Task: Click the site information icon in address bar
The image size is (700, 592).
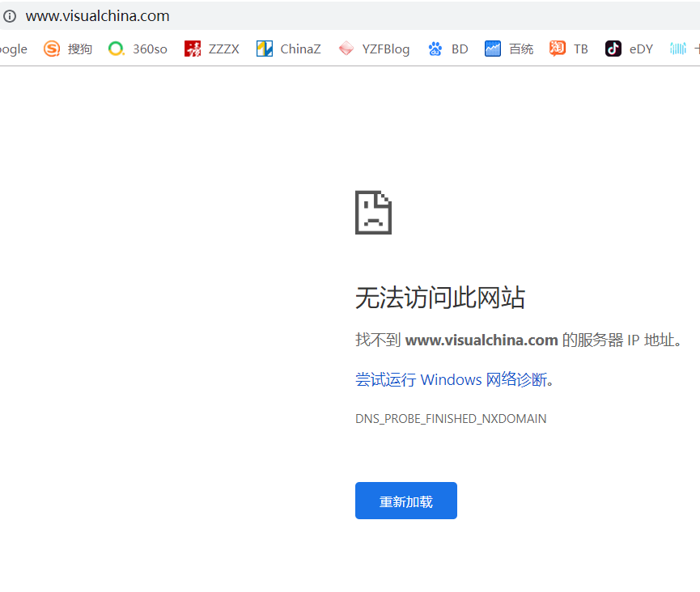Action: [10, 16]
